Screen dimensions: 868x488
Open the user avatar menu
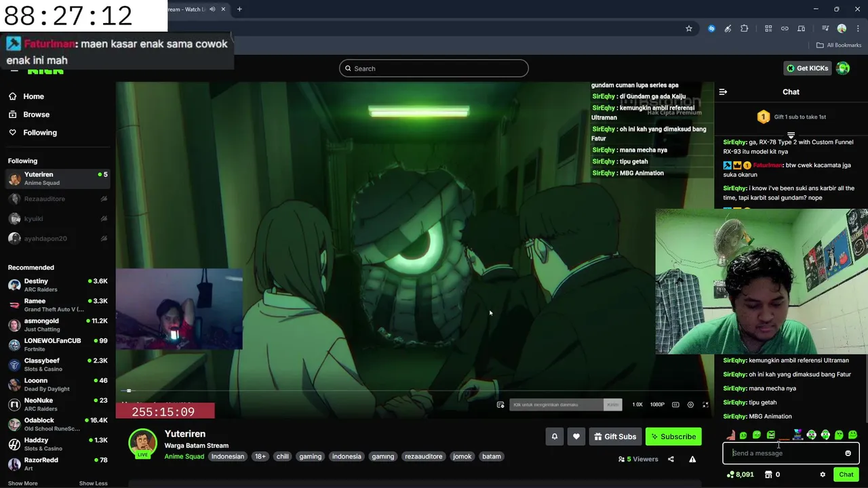[843, 68]
